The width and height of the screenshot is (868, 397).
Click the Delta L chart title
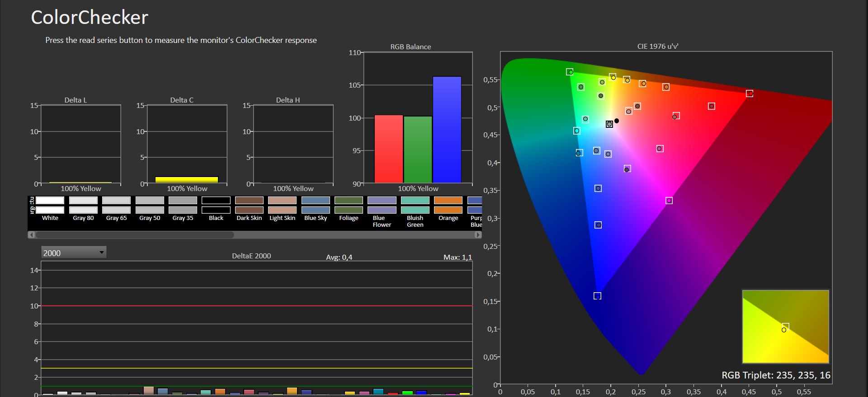pos(75,100)
